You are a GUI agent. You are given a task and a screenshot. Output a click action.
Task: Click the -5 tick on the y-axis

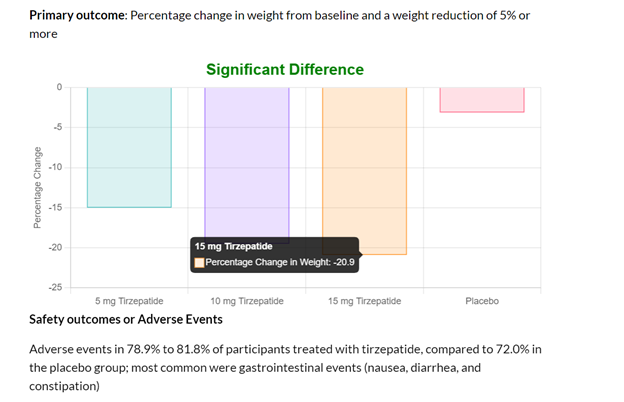pyautogui.click(x=58, y=127)
